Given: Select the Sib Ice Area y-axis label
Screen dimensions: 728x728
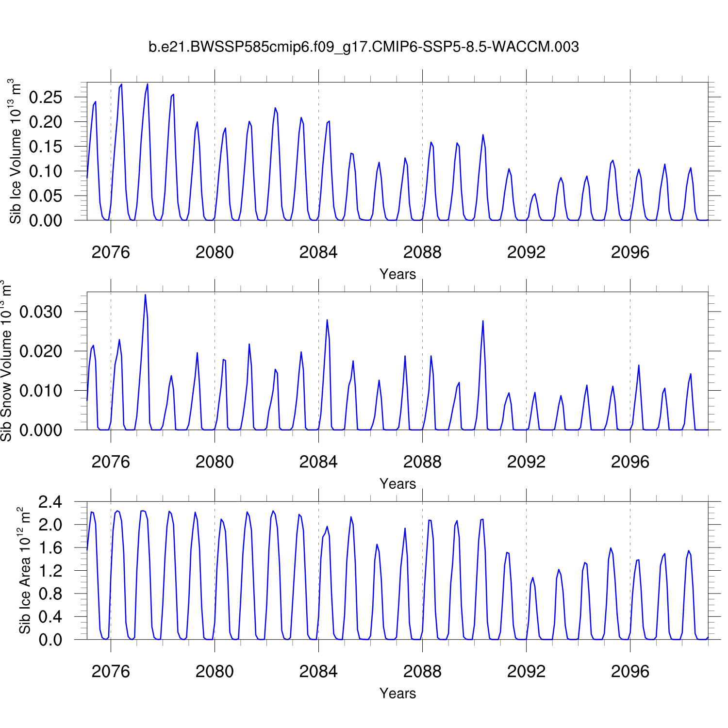Looking at the screenshot, I should [x=24, y=571].
